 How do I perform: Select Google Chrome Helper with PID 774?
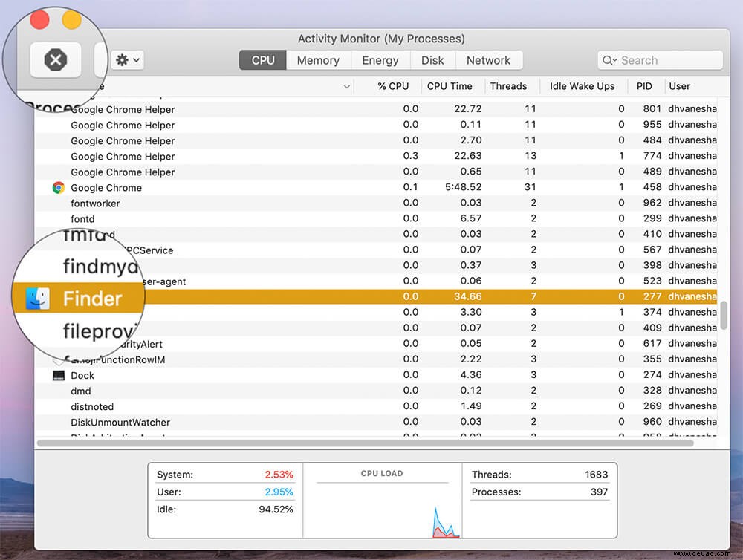coord(376,156)
